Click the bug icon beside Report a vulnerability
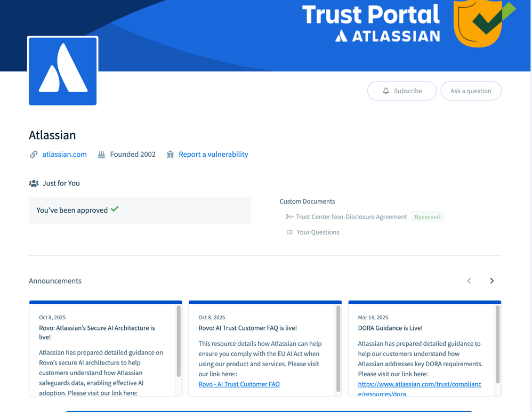 pos(171,155)
